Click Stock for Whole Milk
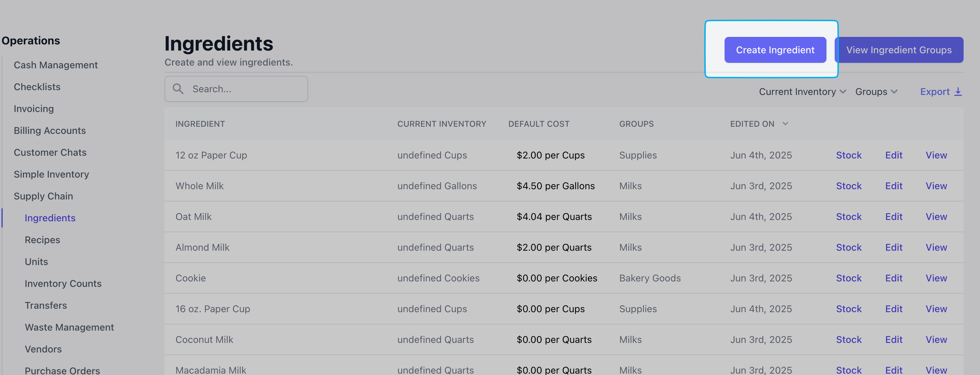 point(848,186)
